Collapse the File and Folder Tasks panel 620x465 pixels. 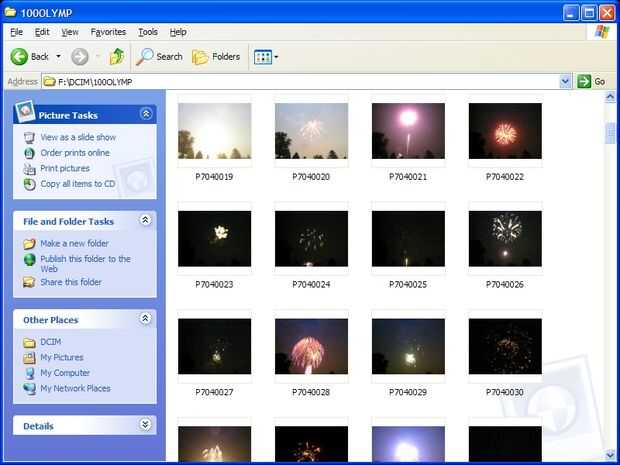[146, 220]
